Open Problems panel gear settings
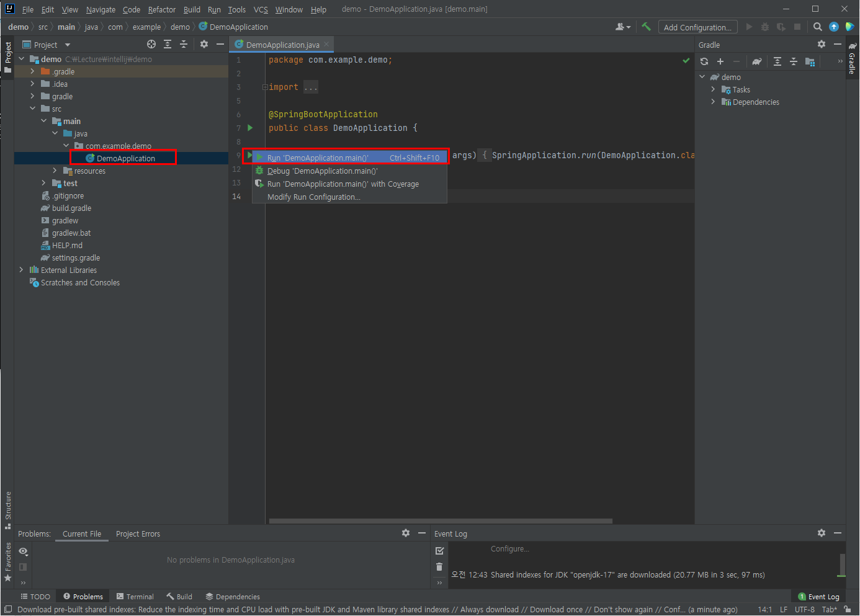 (x=406, y=533)
